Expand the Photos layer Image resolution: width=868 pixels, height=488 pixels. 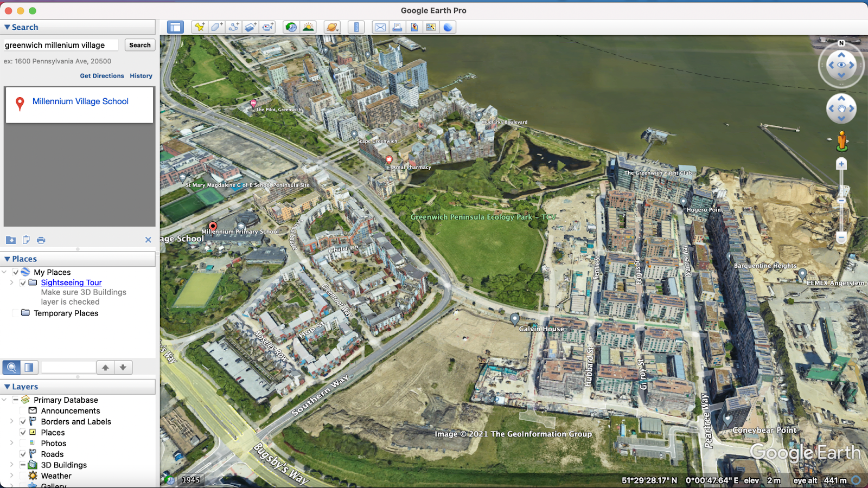(x=11, y=443)
